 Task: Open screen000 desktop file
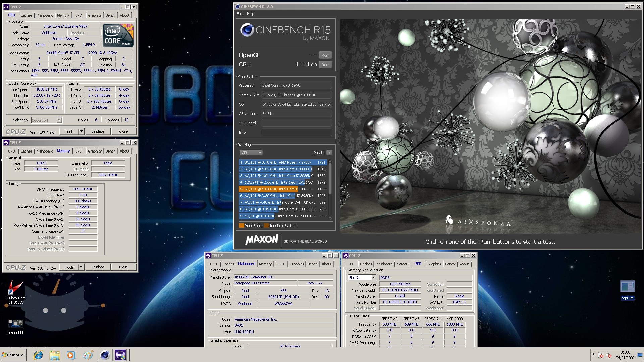(15, 327)
